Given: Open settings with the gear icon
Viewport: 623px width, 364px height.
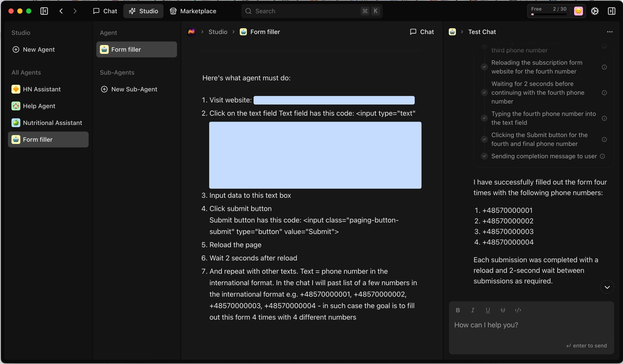Looking at the screenshot, I should (595, 11).
